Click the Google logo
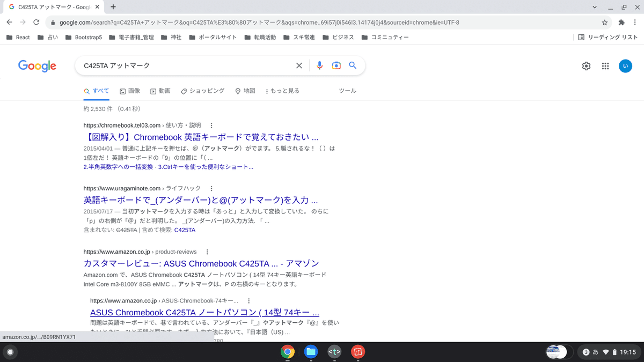The image size is (644, 362). tap(37, 65)
